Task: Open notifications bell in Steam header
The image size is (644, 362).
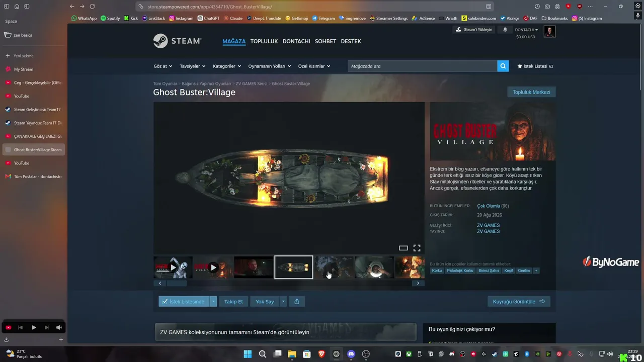Action: click(505, 30)
